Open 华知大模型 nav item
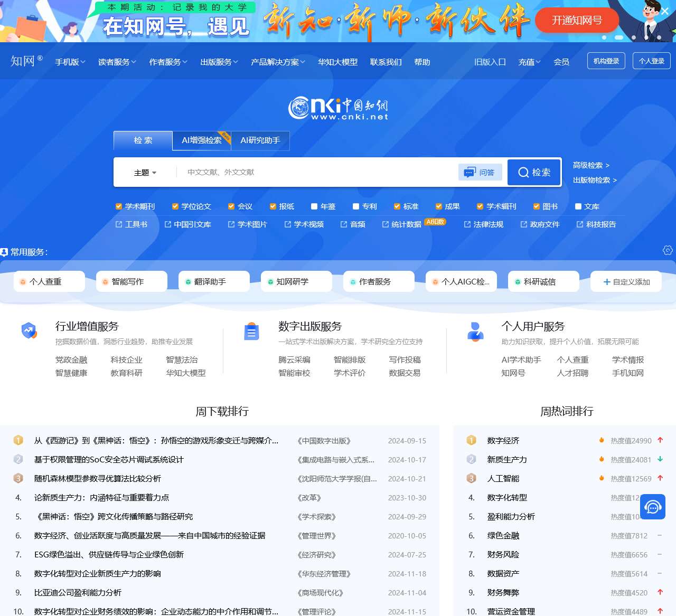 tap(338, 62)
